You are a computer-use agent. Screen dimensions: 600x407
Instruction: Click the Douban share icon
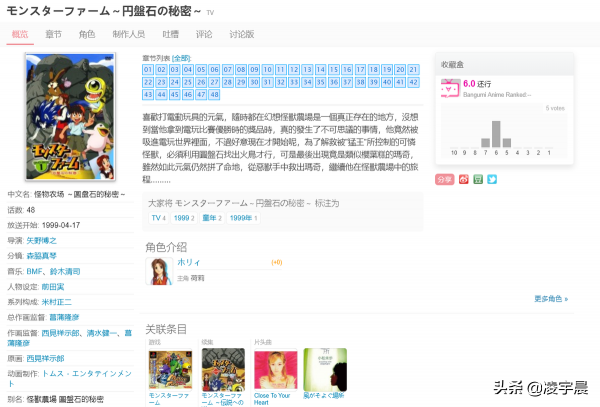pyautogui.click(x=477, y=179)
